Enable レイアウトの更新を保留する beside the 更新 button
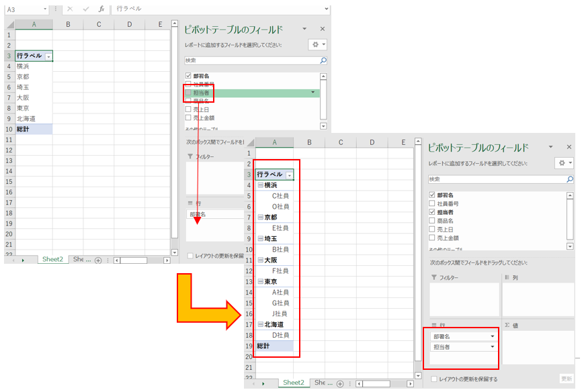 [434, 379]
